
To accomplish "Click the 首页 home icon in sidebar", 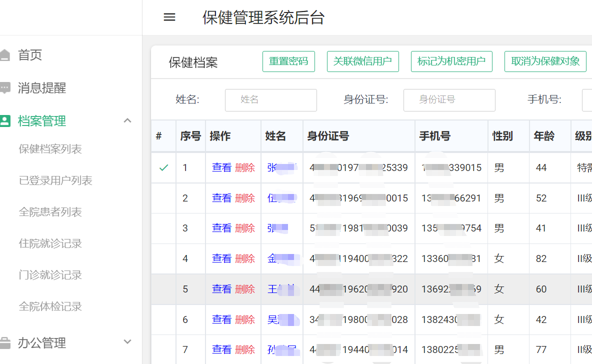I will click(5, 55).
